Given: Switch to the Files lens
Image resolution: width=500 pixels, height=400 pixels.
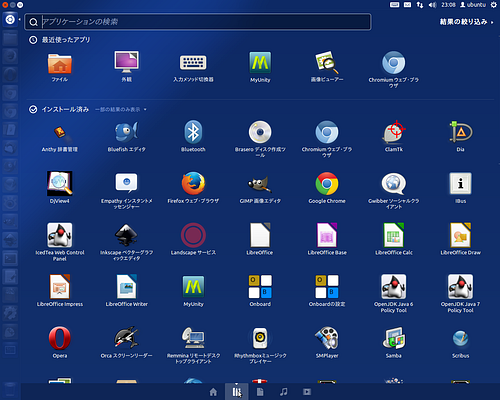Looking at the screenshot, I should pos(260,392).
